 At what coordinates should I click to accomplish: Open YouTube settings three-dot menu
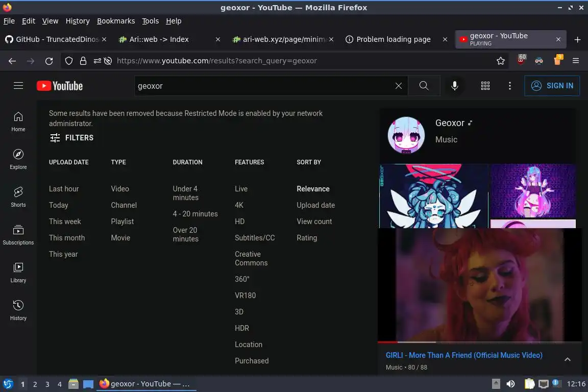509,86
